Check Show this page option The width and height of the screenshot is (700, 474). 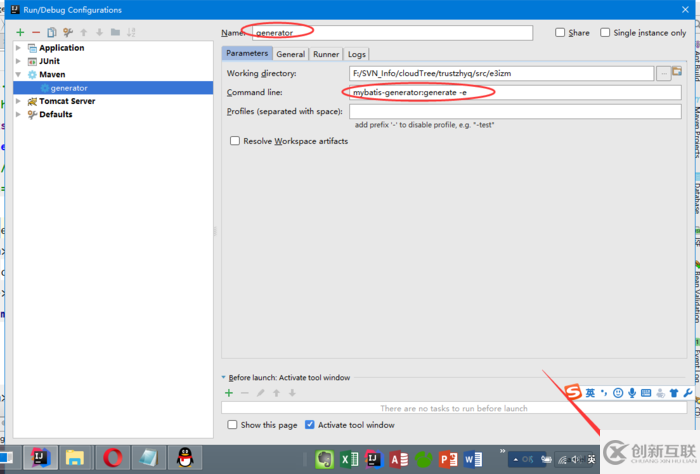pyautogui.click(x=232, y=425)
